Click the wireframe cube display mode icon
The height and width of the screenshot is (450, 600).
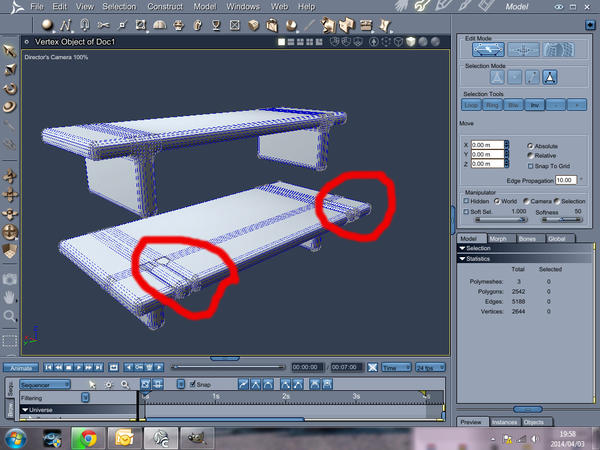point(398,42)
